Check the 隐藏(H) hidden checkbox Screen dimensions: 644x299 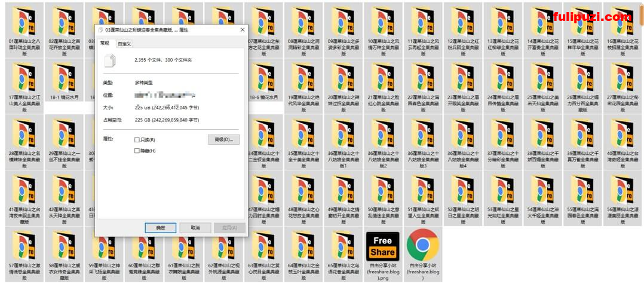click(x=137, y=151)
